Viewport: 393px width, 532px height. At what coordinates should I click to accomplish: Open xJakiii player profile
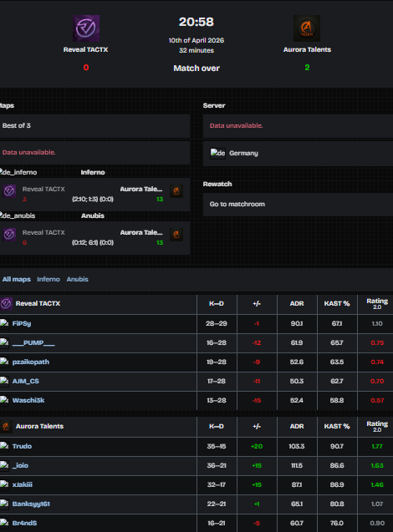tap(23, 484)
